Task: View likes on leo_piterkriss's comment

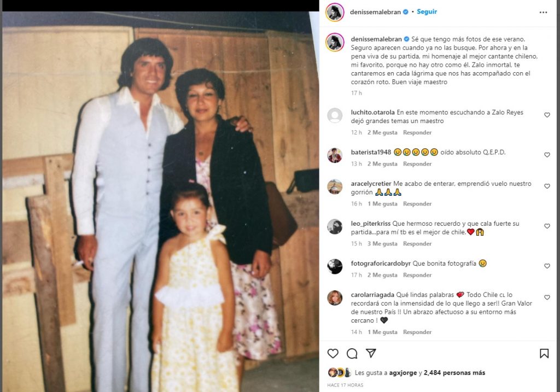Action: 382,243
